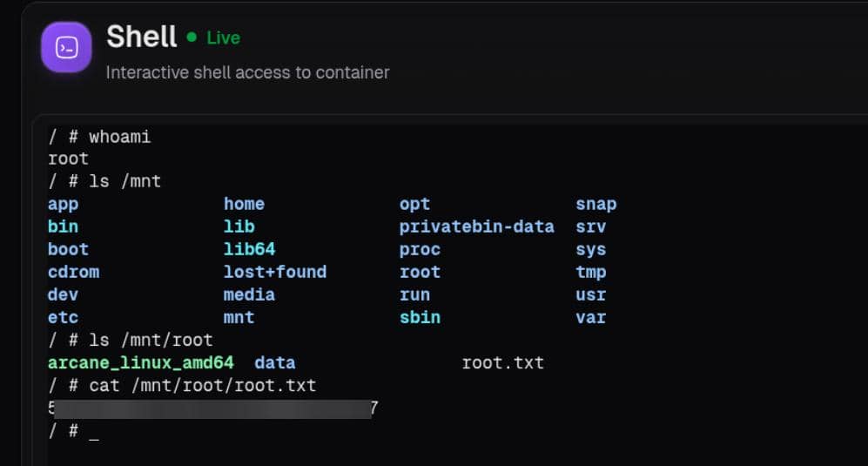Click the green Live status dot
Screen dimensions: 868x466
click(x=192, y=37)
